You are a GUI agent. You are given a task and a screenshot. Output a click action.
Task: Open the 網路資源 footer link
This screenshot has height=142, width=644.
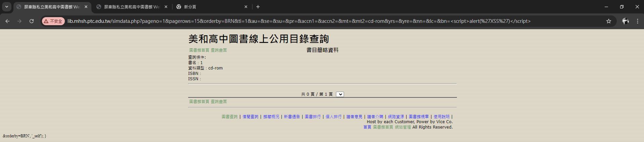click(x=396, y=117)
